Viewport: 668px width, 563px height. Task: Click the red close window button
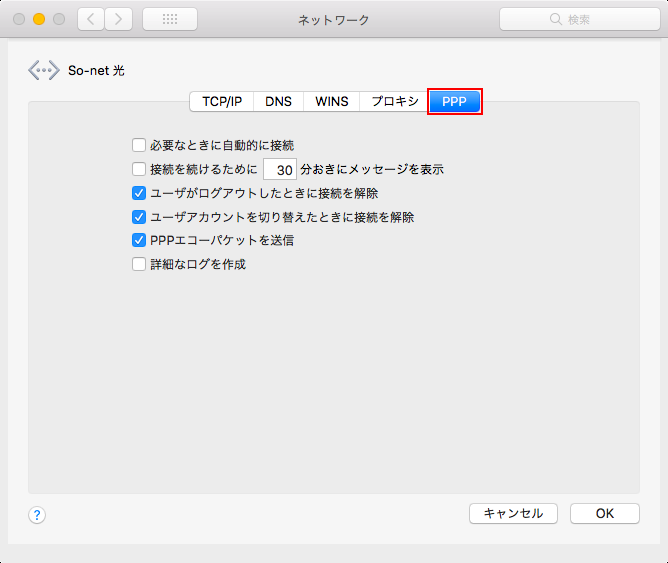coord(19,19)
